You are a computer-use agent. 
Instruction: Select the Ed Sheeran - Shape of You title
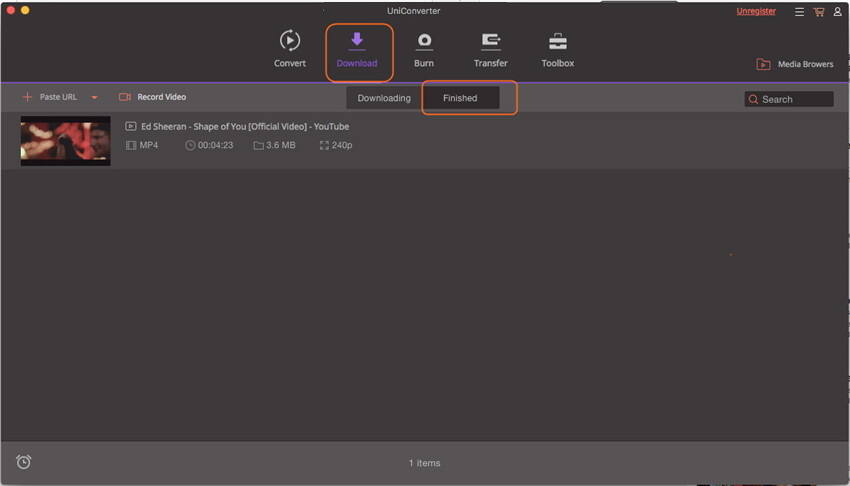coord(245,126)
